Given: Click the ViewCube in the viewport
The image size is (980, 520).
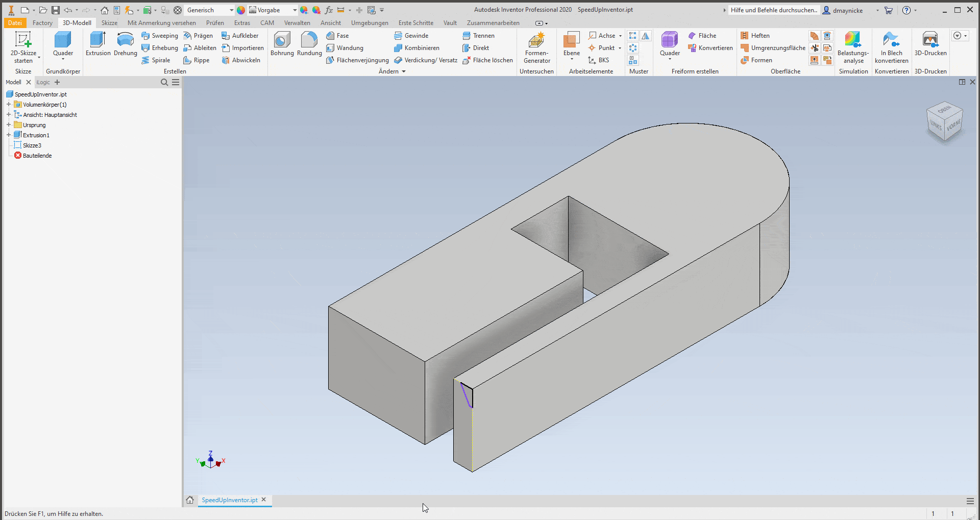Looking at the screenshot, I should point(944,121).
